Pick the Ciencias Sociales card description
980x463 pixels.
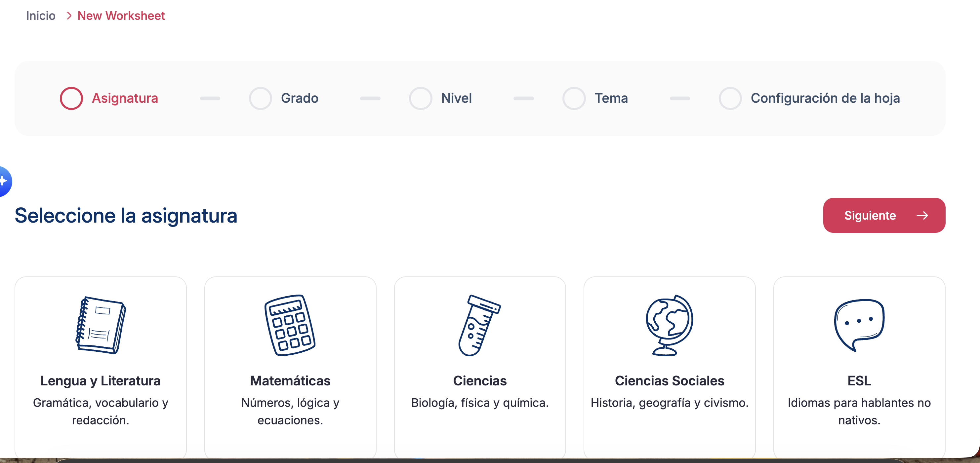point(669,403)
